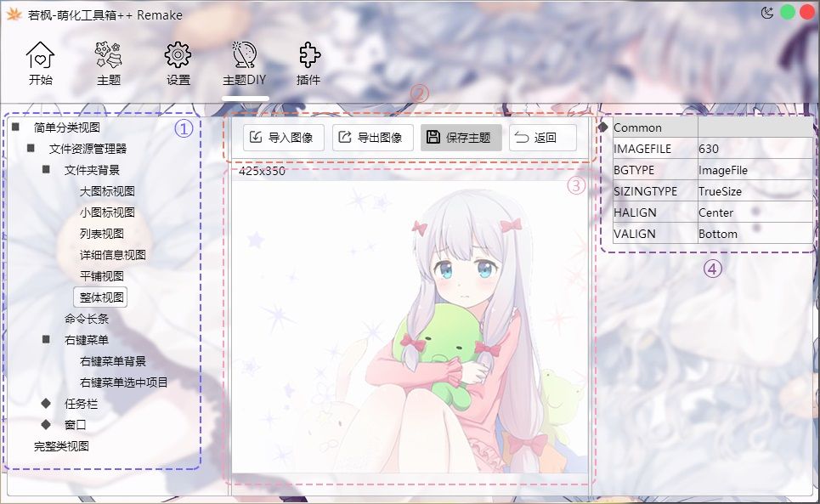Open the 主题 themes icon
Screen dimensions: 820x504
pos(109,55)
